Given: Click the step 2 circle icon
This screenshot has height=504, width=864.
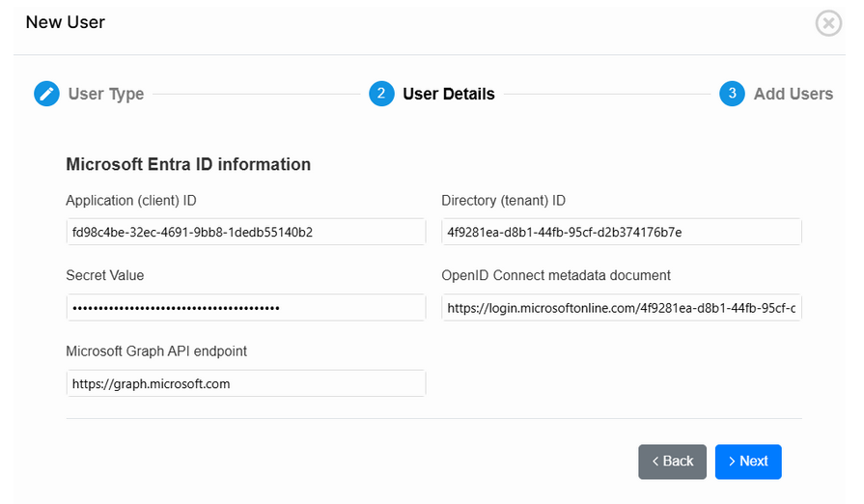Looking at the screenshot, I should point(381,94).
